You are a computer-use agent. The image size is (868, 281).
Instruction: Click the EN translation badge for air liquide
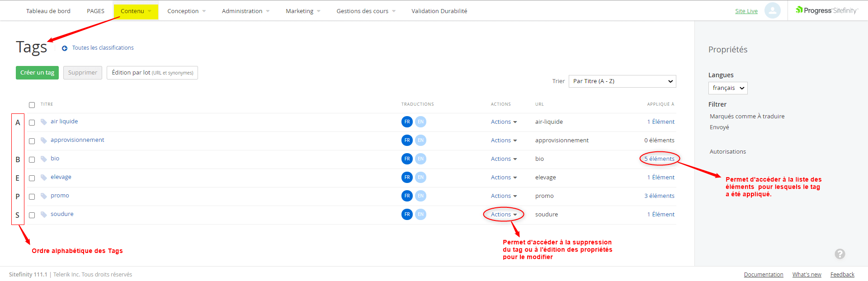[420, 122]
